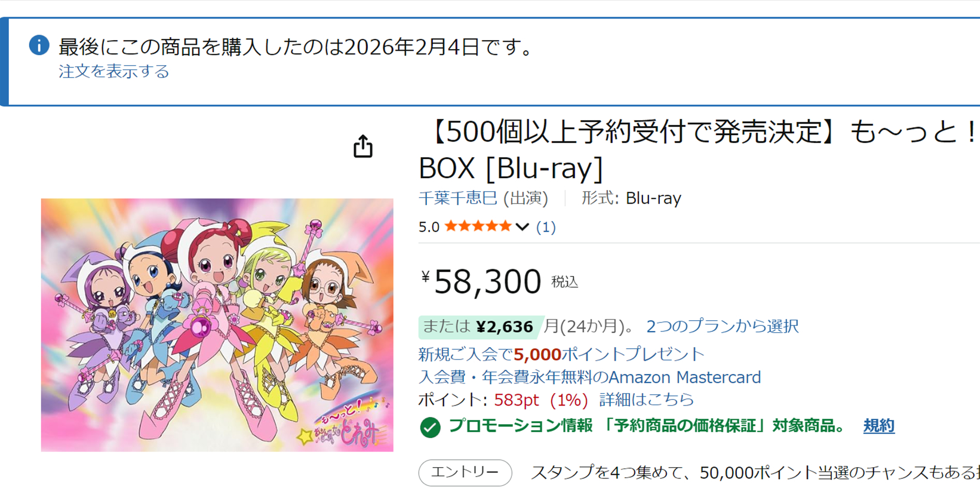Image resolution: width=980 pixels, height=491 pixels.
Task: Click the または ¥2,636 monthly payment badge
Action: (478, 327)
